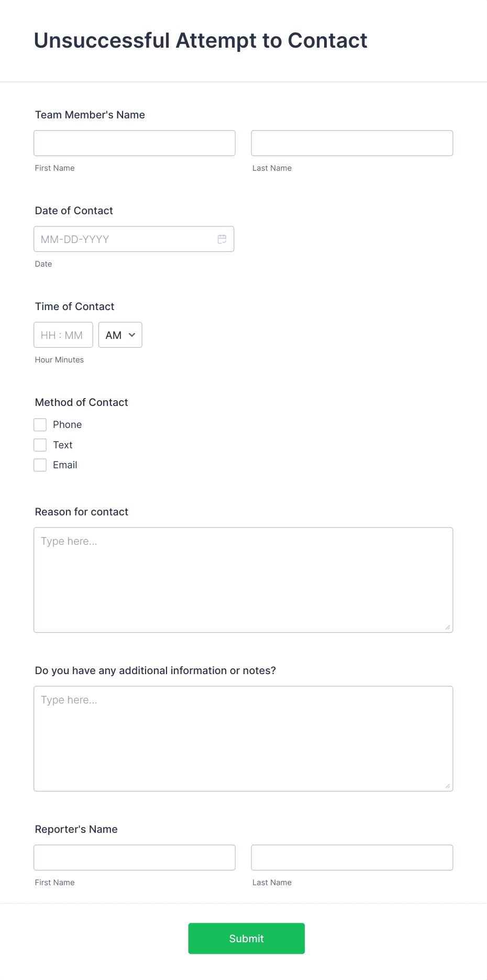The width and height of the screenshot is (487, 980).
Task: Check the Phone contact method
Action: tap(40, 424)
